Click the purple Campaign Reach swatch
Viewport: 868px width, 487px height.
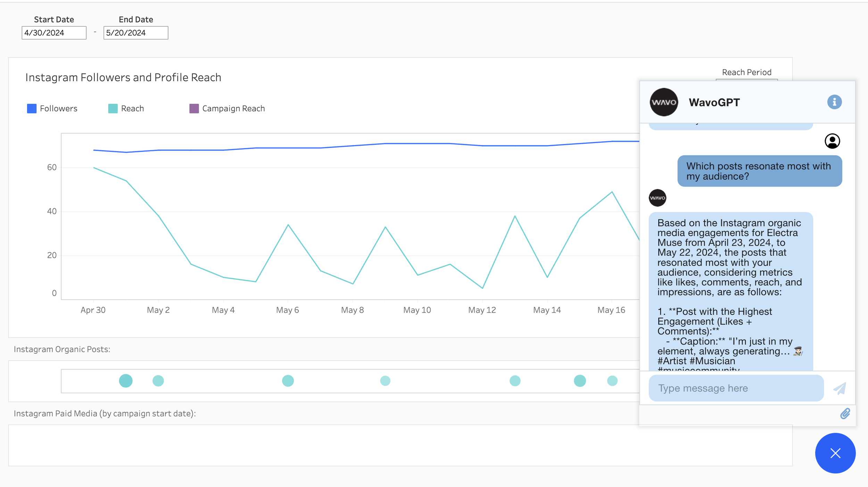tap(194, 109)
